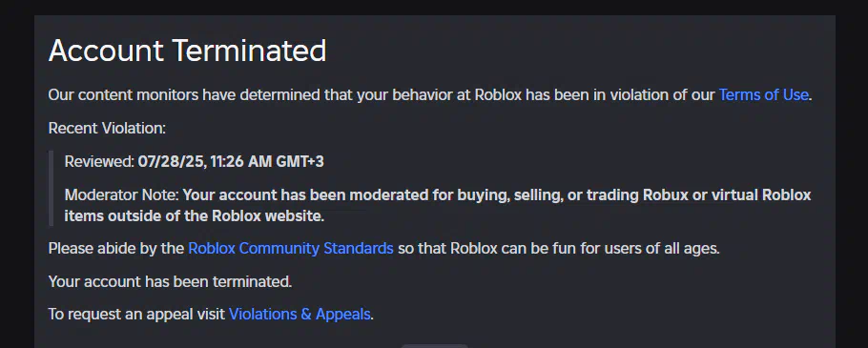The width and height of the screenshot is (868, 348).
Task: Click the Account Terminated heading
Action: [x=187, y=51]
